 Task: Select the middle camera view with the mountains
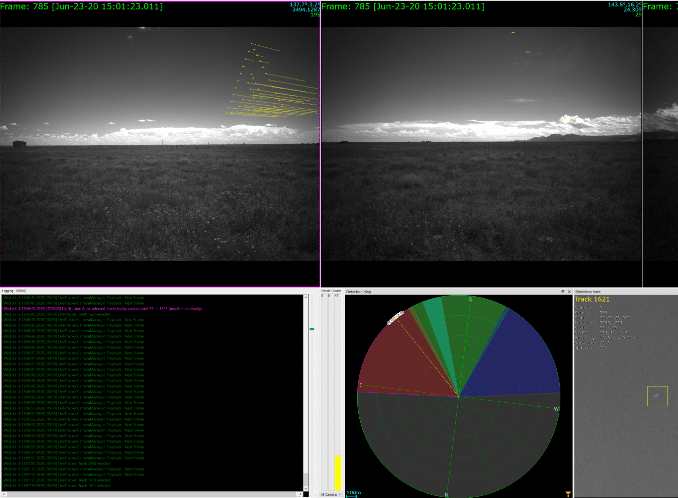(x=481, y=144)
